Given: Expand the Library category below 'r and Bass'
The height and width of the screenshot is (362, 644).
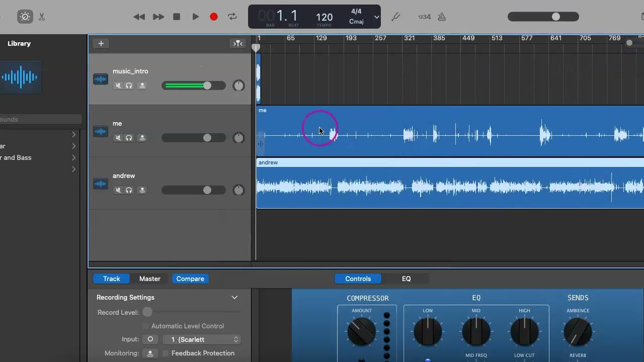Looking at the screenshot, I should tap(73, 169).
